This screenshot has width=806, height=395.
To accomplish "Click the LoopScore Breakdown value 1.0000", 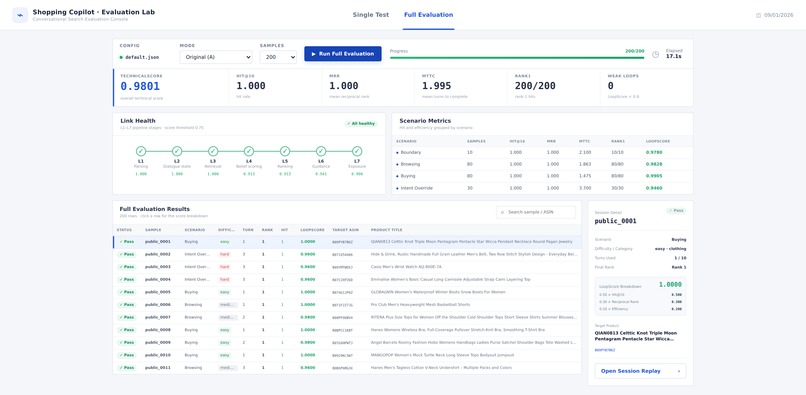I will pos(670,284).
